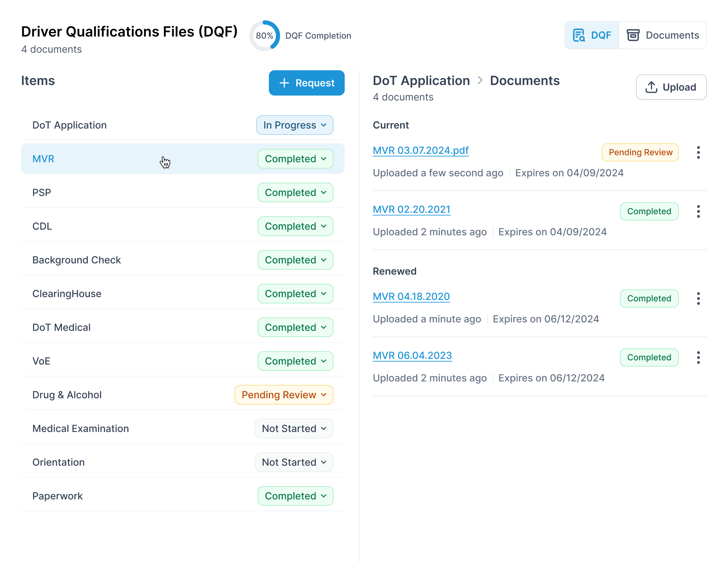Click the Documents archive box icon
728x583 pixels.
point(633,35)
